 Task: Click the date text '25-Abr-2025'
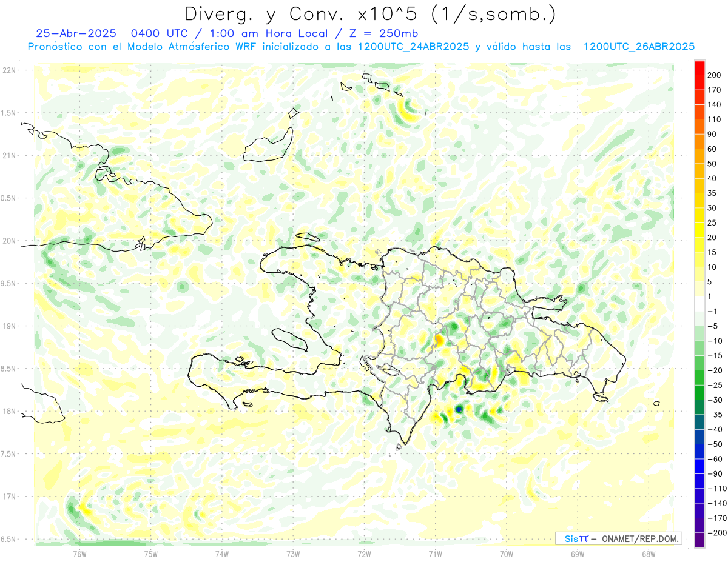pos(76,34)
